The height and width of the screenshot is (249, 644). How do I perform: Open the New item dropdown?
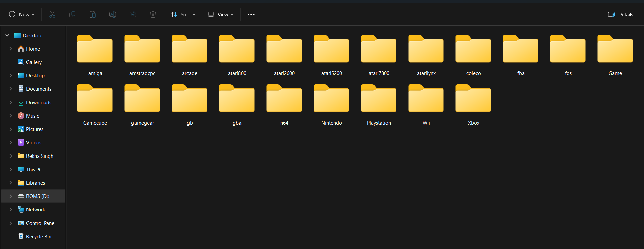[x=22, y=14]
